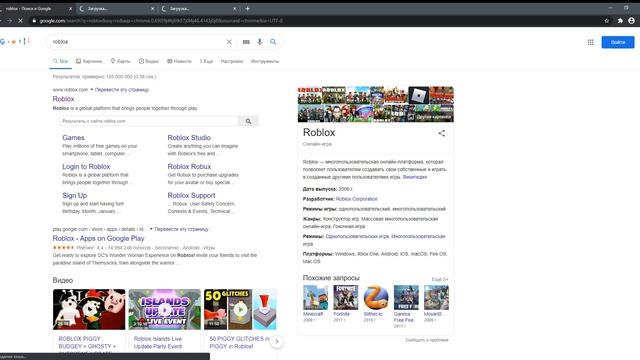Play the 50 Glitches video thumbnail
This screenshot has height=360, width=640.
240,309
